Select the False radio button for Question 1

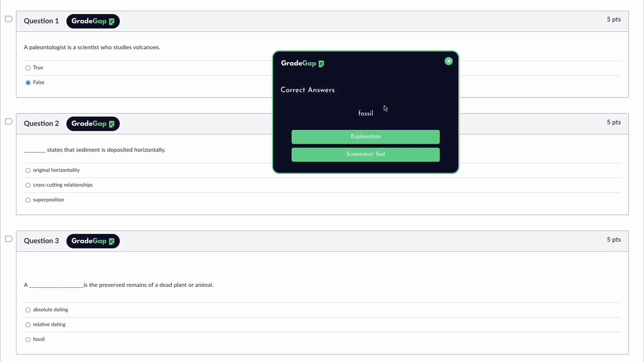pyautogui.click(x=28, y=83)
